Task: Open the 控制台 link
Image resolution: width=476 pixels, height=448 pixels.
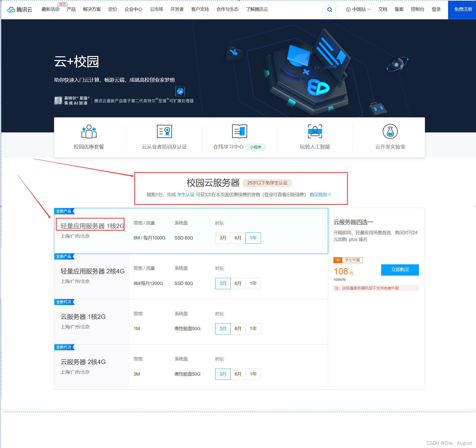Action: (418, 10)
